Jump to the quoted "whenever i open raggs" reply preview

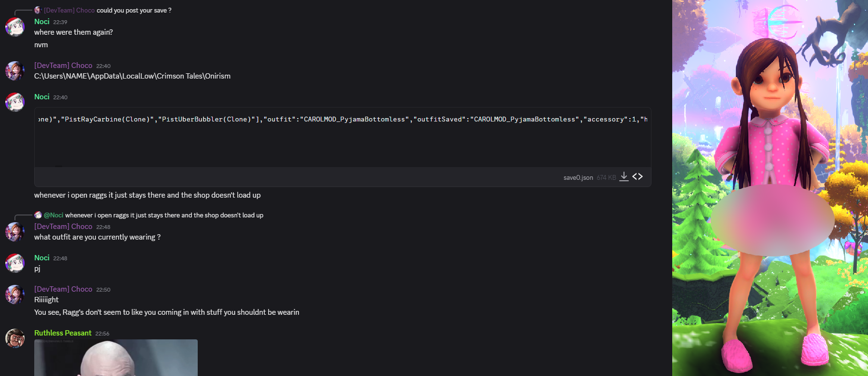164,215
